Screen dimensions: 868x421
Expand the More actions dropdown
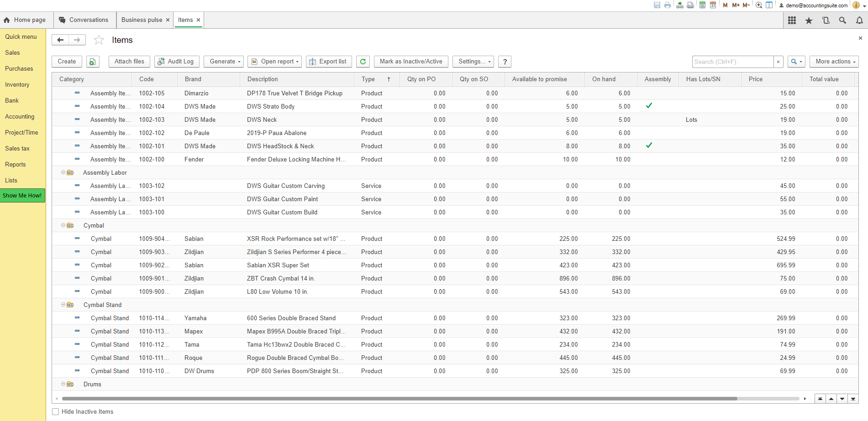pos(834,62)
